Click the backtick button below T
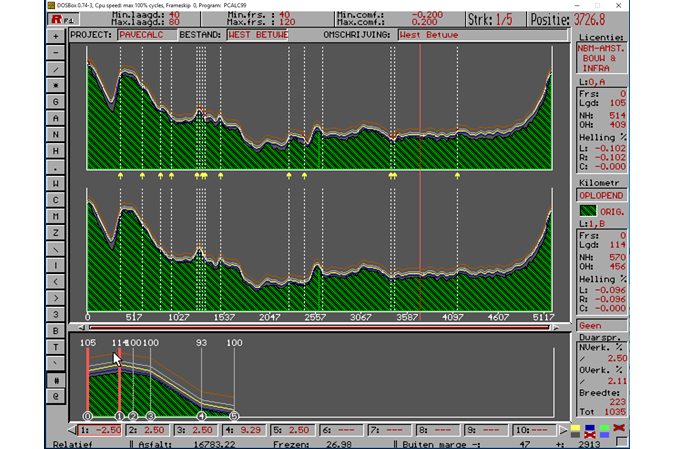 click(56, 363)
